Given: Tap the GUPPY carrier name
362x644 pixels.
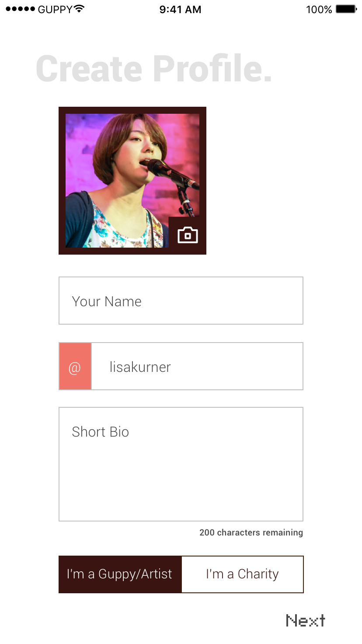Looking at the screenshot, I should click(55, 10).
